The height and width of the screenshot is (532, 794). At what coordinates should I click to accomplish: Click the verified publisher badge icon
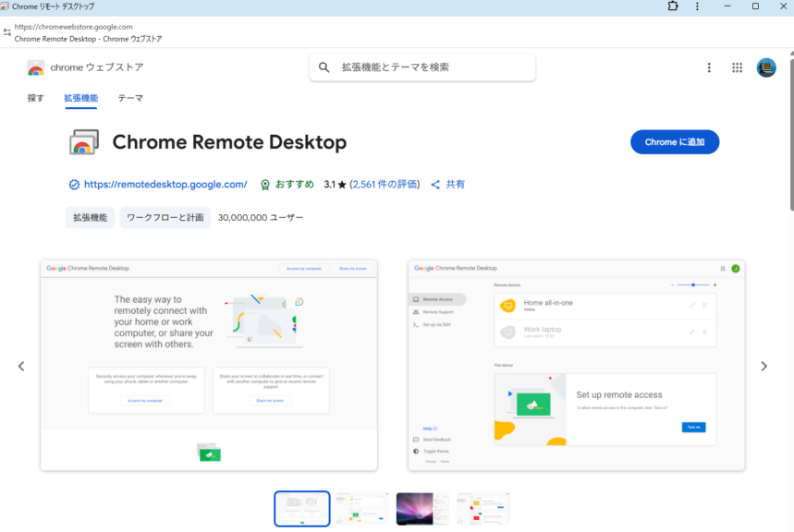(74, 185)
